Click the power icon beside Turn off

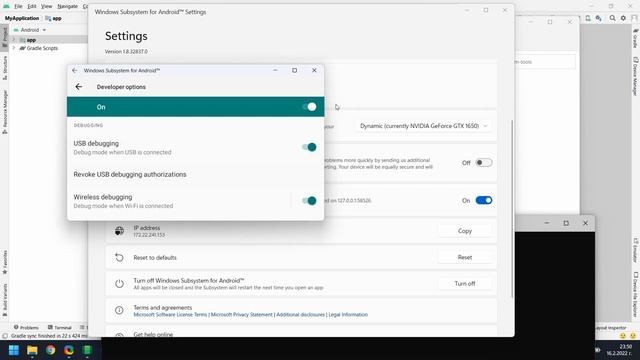[x=119, y=284]
